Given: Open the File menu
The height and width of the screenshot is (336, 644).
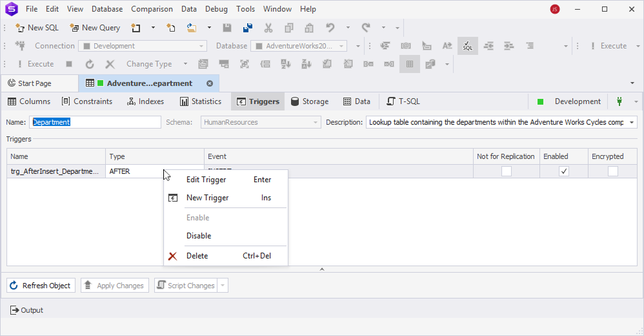Looking at the screenshot, I should tap(32, 9).
